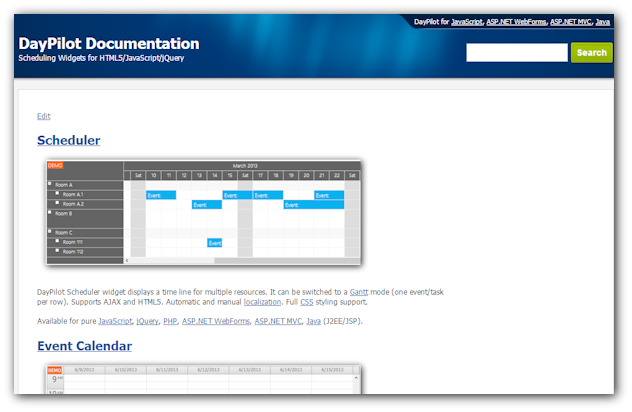The height and width of the screenshot is (412, 632).
Task: Collapse the Room A tree node
Action: (50, 183)
